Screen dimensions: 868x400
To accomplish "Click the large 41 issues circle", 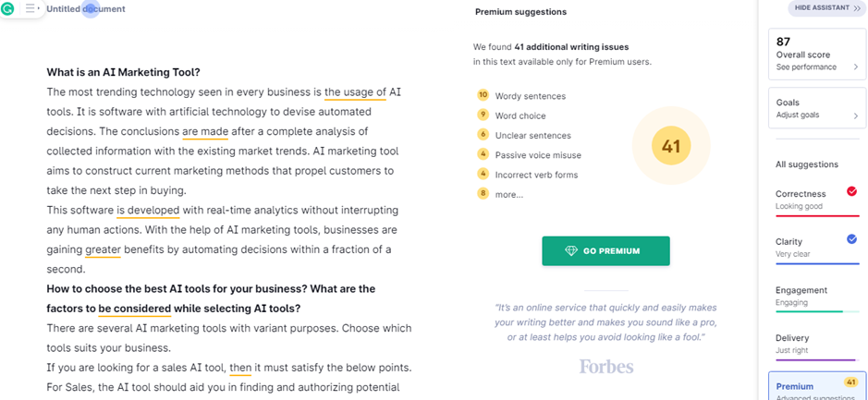I will pos(671,146).
